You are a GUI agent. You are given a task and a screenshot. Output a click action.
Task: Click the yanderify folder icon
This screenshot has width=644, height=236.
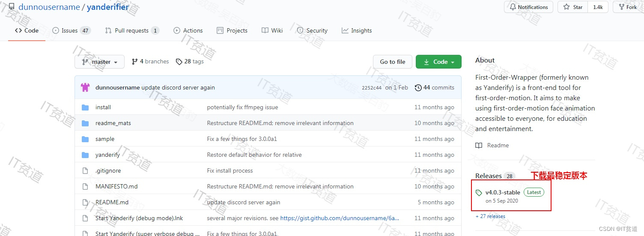coord(85,155)
